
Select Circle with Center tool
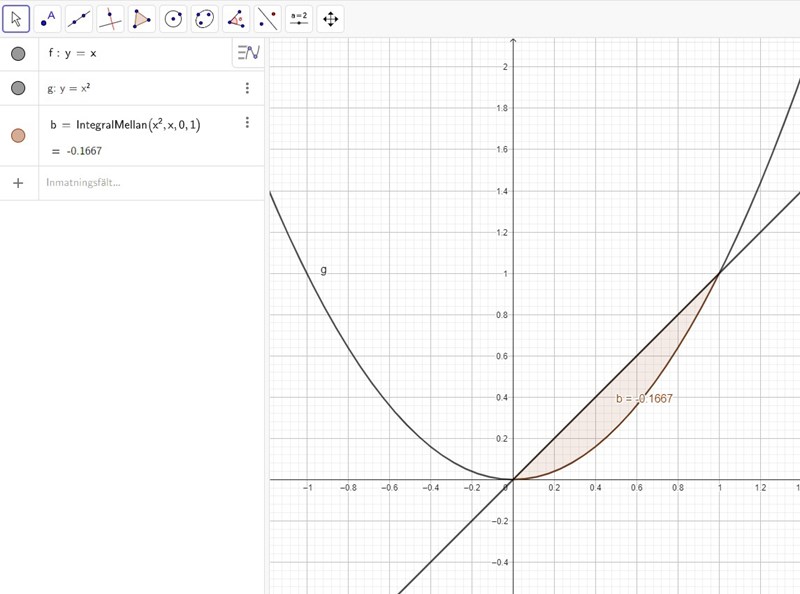pos(173,18)
